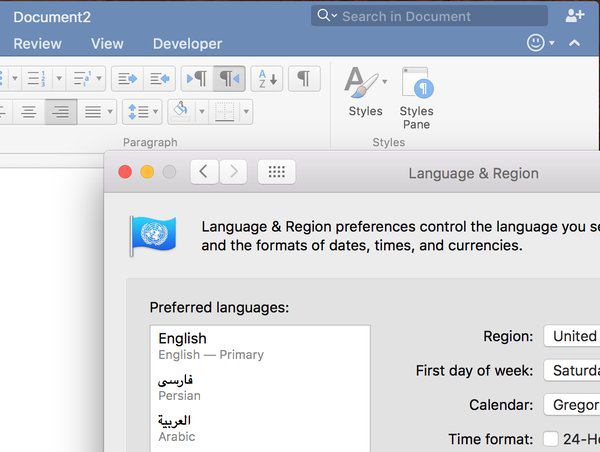Open the shading color fill dropdown arrow
The image size is (600, 452).
click(201, 112)
